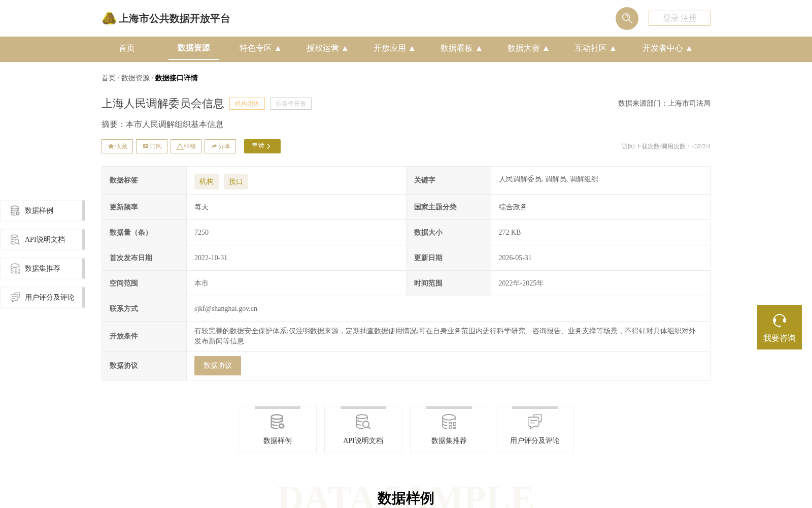Select the data size 272 KB

point(510,233)
